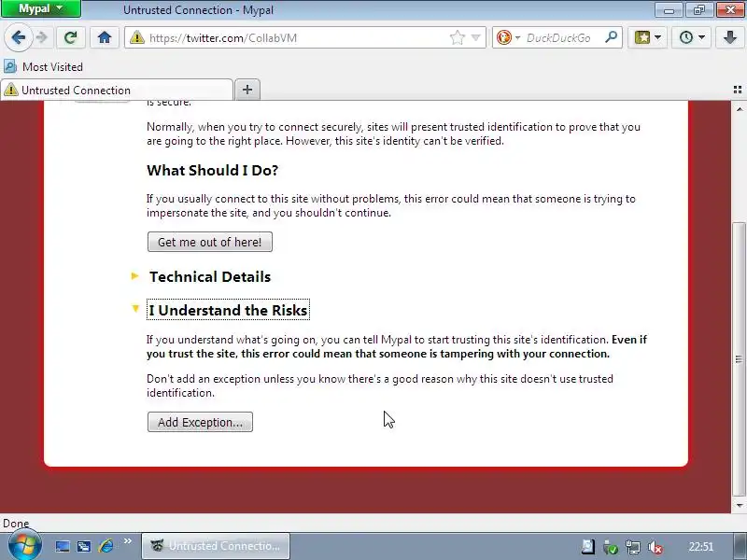Click the Done status bar text

coord(16,524)
